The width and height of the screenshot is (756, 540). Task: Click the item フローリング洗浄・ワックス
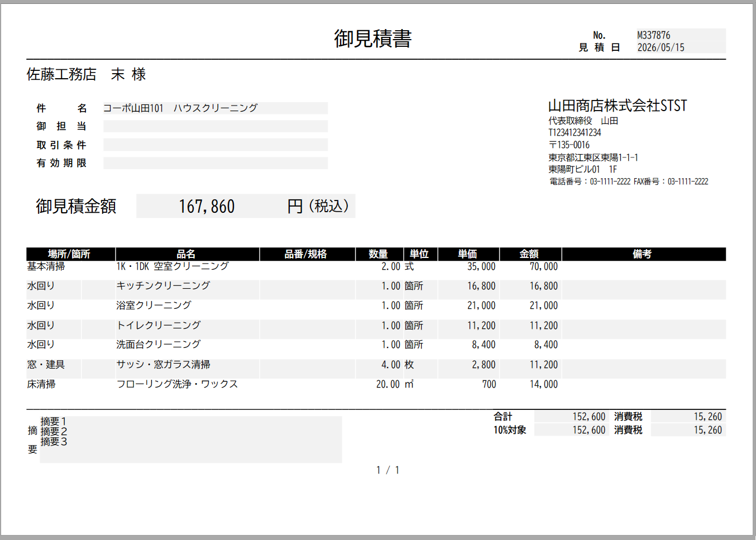pos(177,384)
